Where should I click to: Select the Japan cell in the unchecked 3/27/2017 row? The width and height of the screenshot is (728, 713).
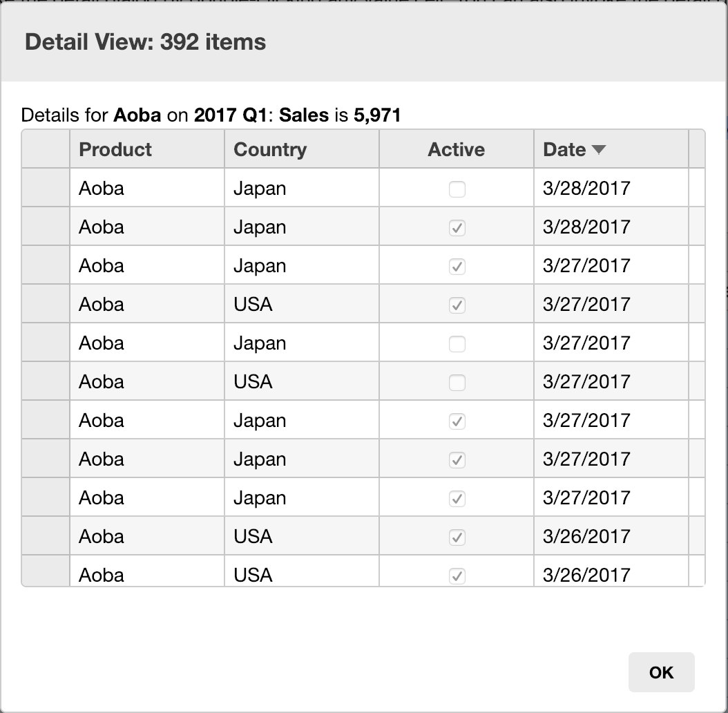point(302,342)
